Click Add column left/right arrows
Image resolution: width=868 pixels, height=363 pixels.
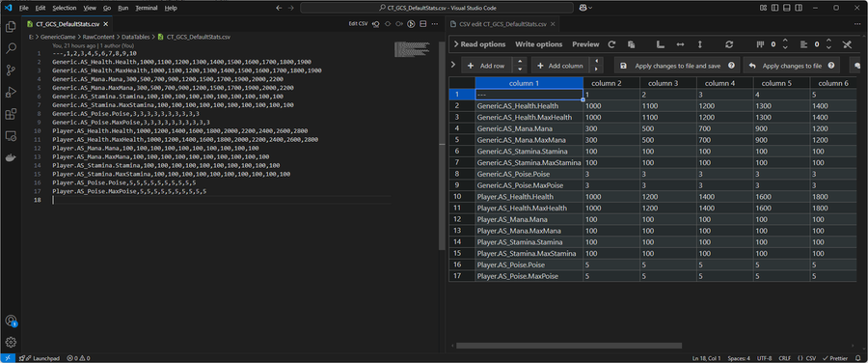(596, 66)
